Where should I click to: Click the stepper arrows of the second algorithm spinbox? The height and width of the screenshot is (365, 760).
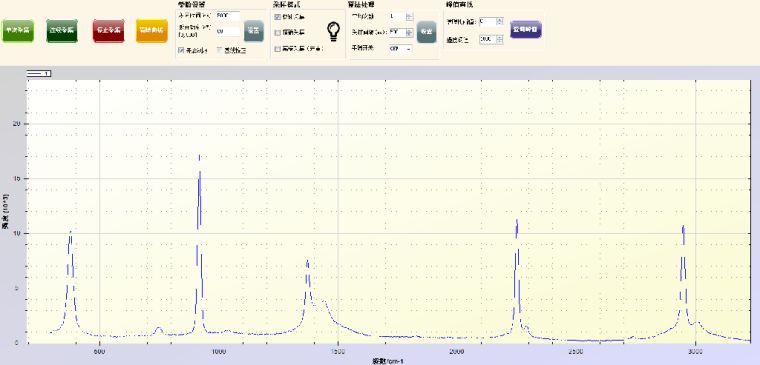click(x=410, y=32)
